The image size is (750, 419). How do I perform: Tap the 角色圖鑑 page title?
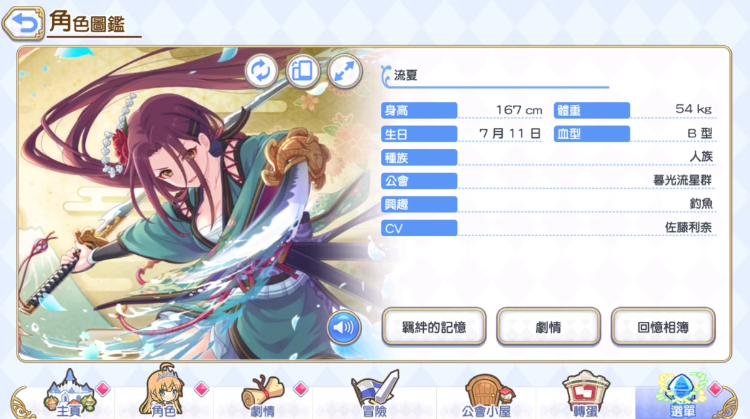(x=87, y=22)
